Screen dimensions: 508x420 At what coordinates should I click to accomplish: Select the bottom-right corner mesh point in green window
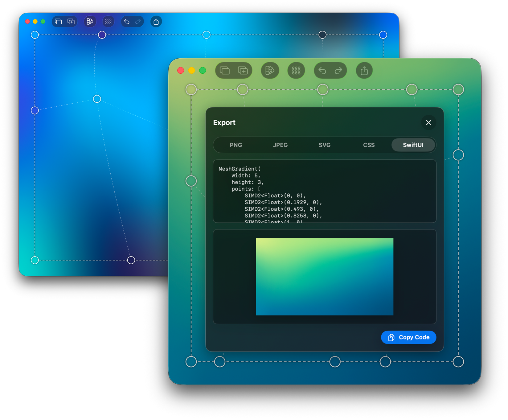(458, 362)
